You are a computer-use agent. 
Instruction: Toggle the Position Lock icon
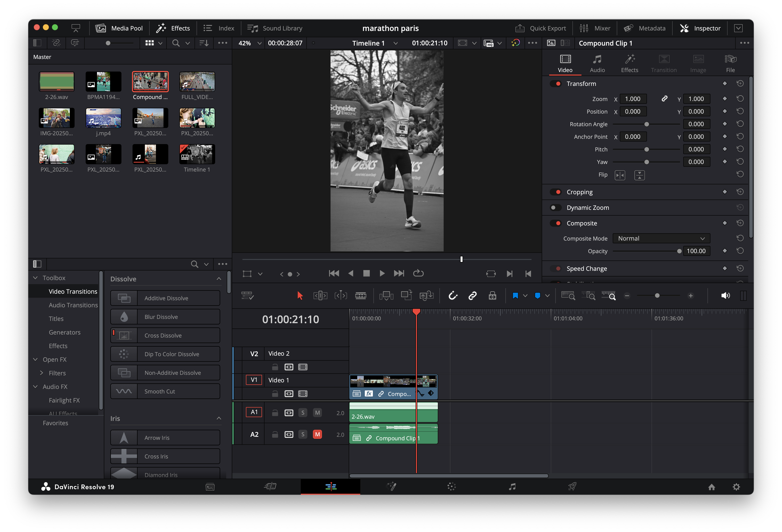(492, 296)
